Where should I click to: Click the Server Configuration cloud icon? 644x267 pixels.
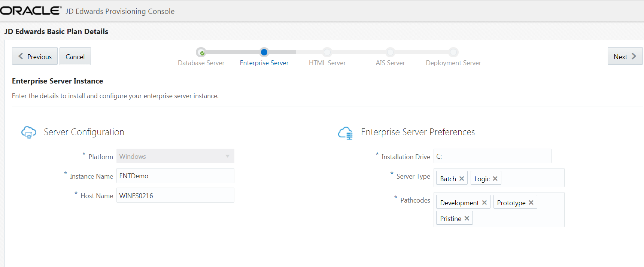[29, 132]
